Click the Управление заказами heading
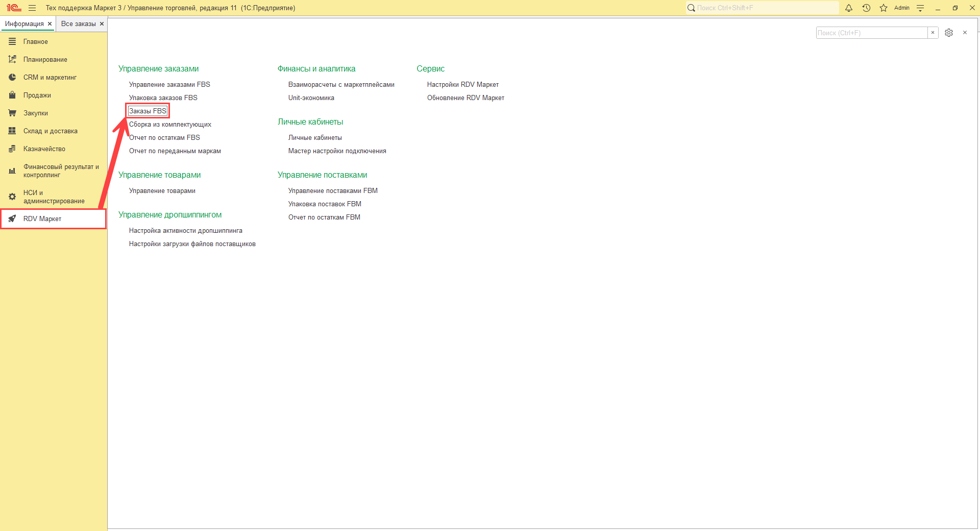Image resolution: width=980 pixels, height=531 pixels. tap(159, 68)
